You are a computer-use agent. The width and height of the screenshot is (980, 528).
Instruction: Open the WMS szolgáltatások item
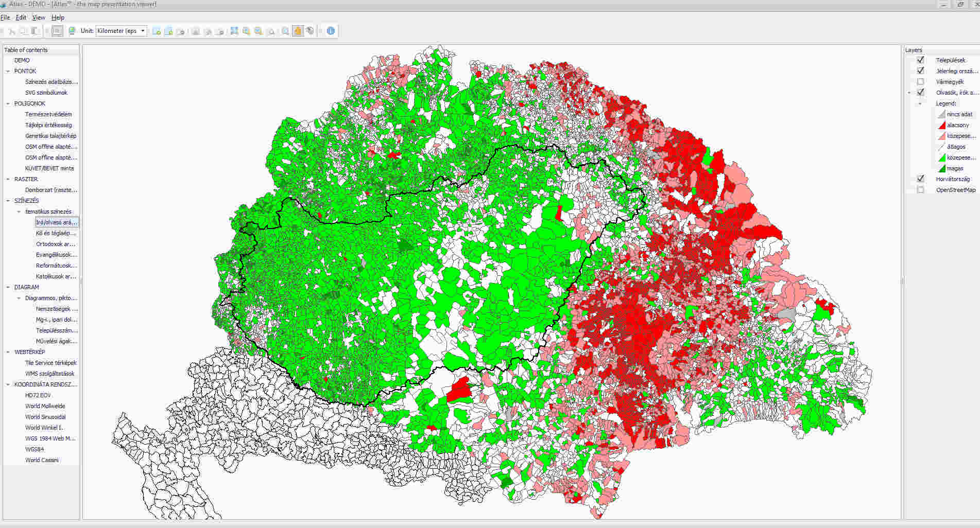click(50, 374)
